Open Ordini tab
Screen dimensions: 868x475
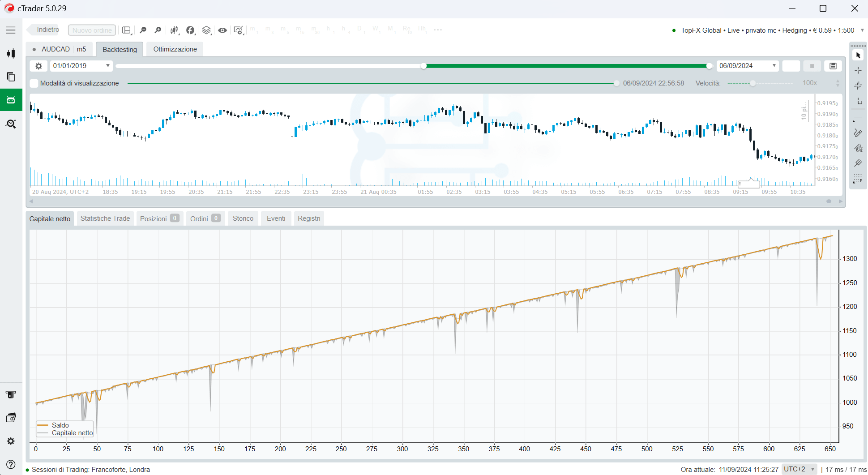coord(205,218)
